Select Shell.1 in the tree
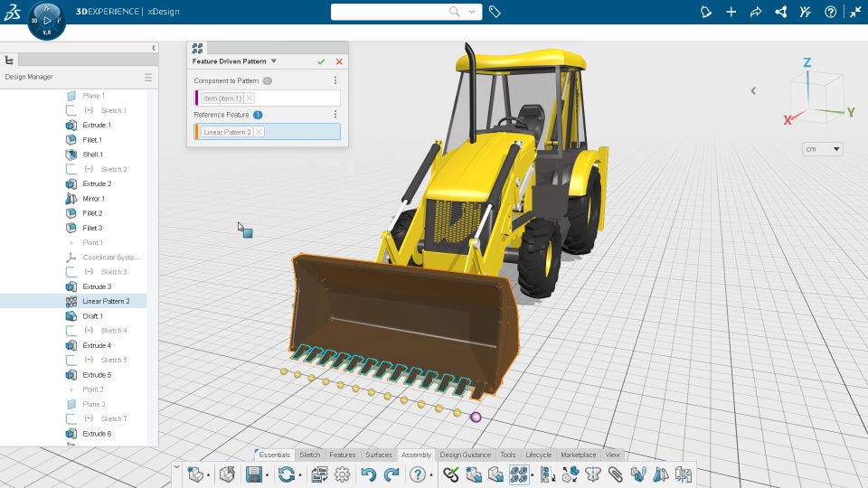868x488 pixels. coord(92,155)
